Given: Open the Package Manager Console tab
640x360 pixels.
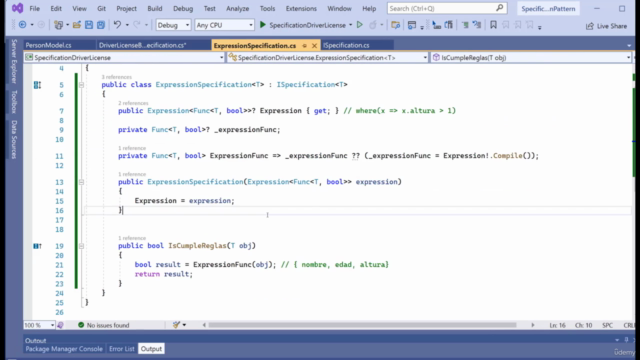Looking at the screenshot, I should (x=64, y=349).
